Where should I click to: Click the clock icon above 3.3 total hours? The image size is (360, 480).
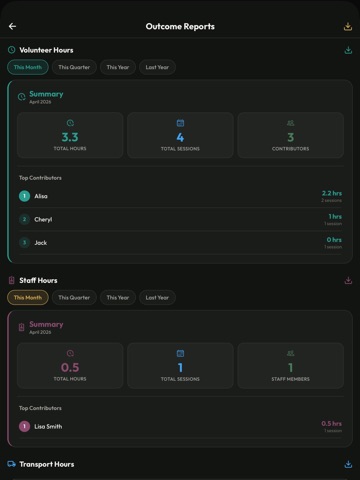point(70,123)
